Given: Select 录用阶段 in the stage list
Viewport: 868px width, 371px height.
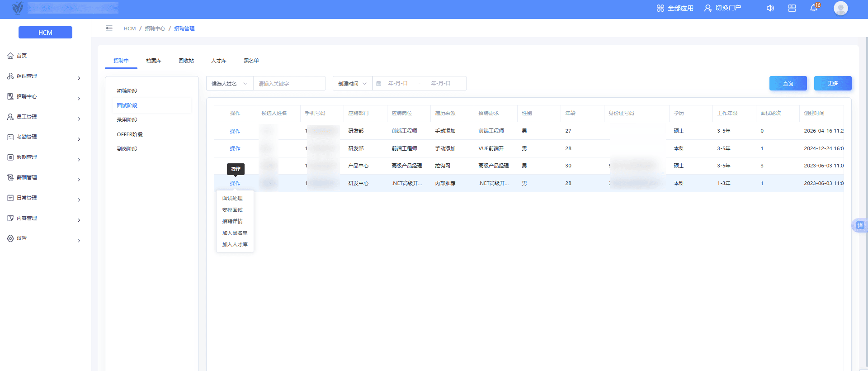Looking at the screenshot, I should coord(127,120).
